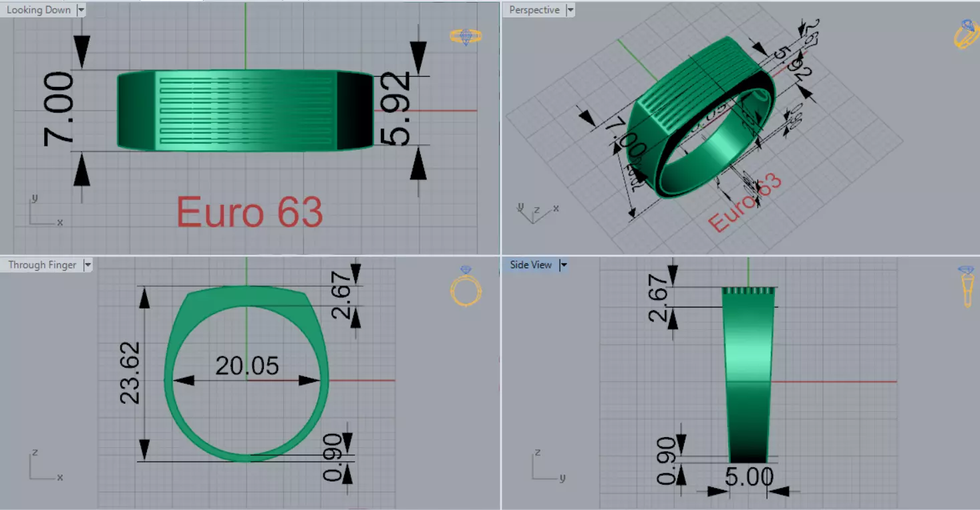Select the Looking Down viewport title
980x510 pixels.
(39, 10)
